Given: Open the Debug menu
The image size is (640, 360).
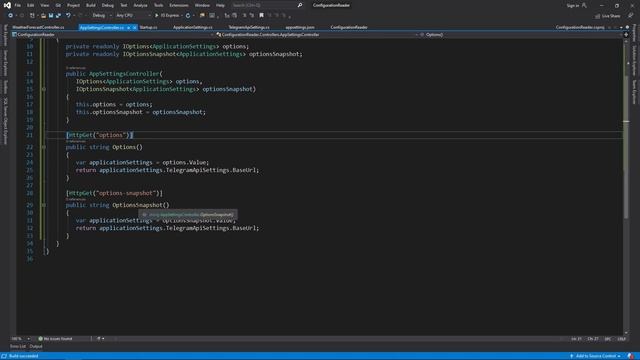Looking at the screenshot, I should coord(108,5).
